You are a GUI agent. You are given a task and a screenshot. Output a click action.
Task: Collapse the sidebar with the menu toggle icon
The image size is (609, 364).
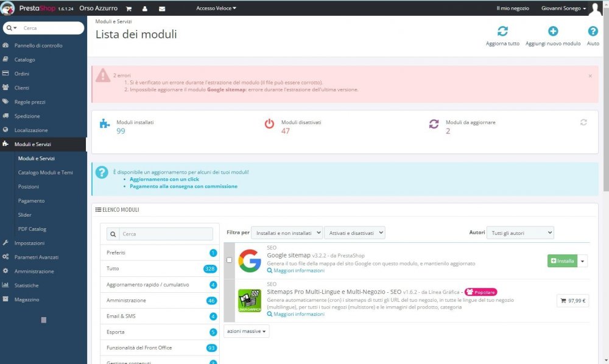click(43, 320)
